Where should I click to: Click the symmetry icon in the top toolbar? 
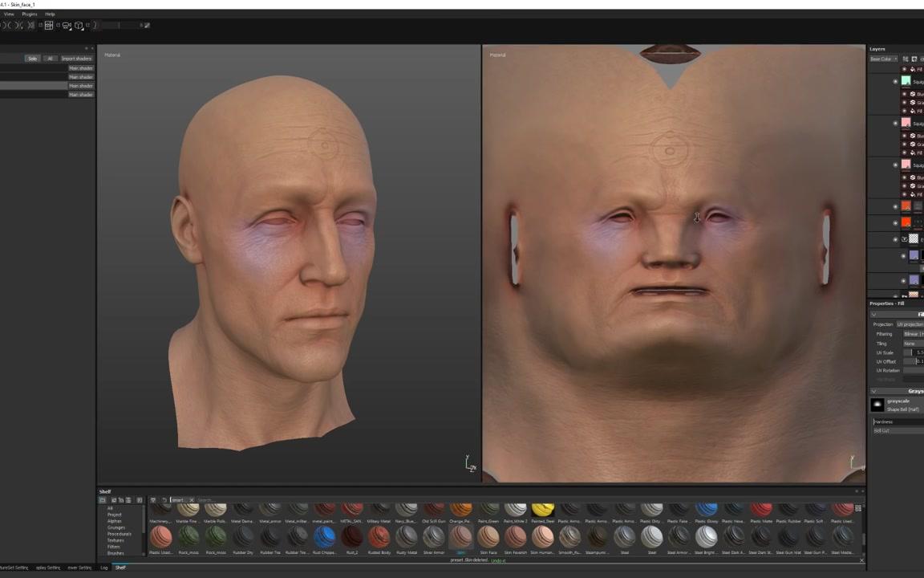95,25
